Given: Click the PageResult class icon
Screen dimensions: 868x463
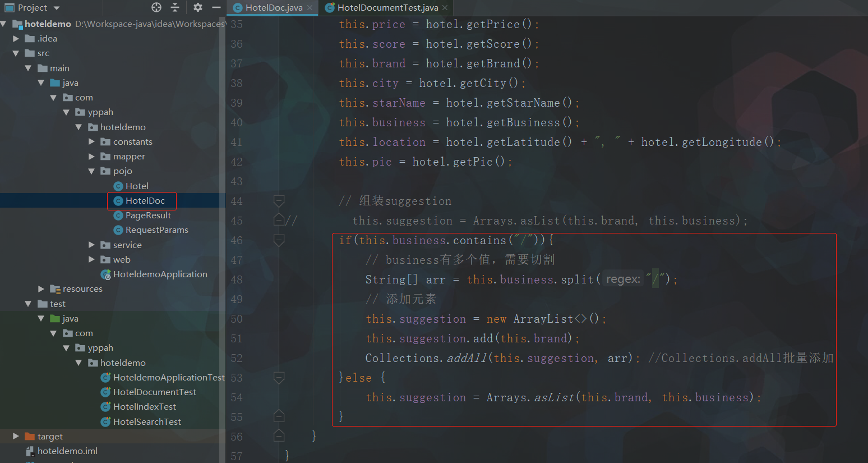Looking at the screenshot, I should click(x=118, y=216).
